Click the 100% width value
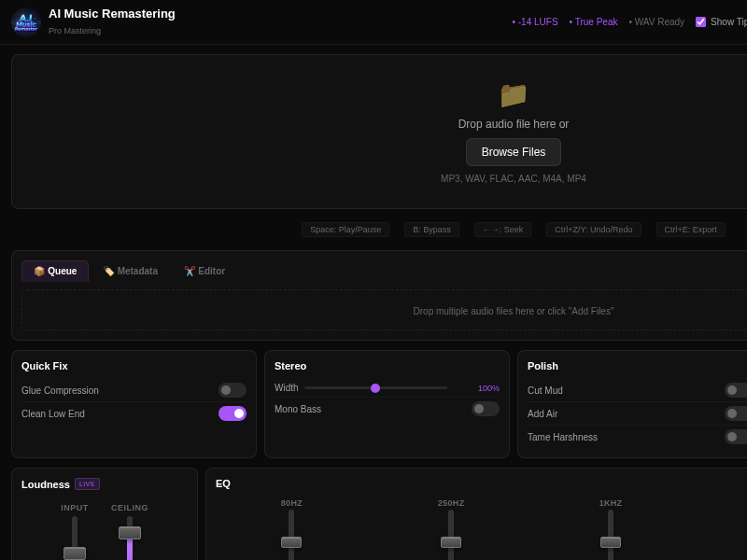Image resolution: width=747 pixels, height=560 pixels. (488, 388)
